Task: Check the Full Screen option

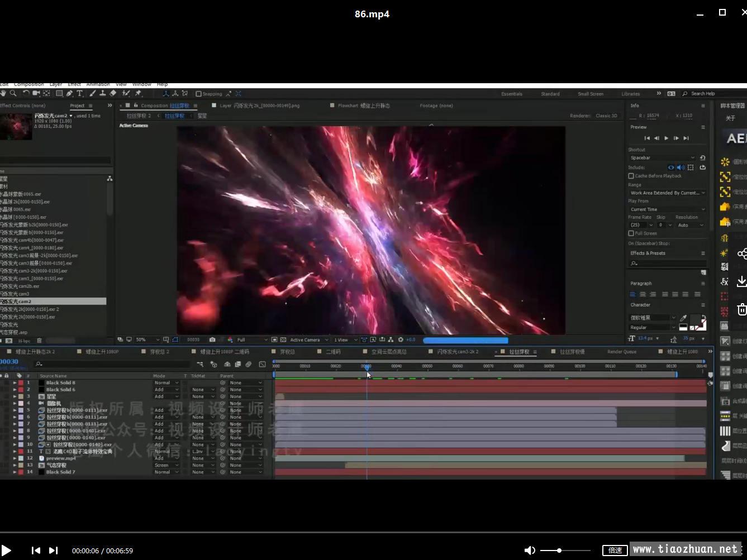Action: click(631, 233)
